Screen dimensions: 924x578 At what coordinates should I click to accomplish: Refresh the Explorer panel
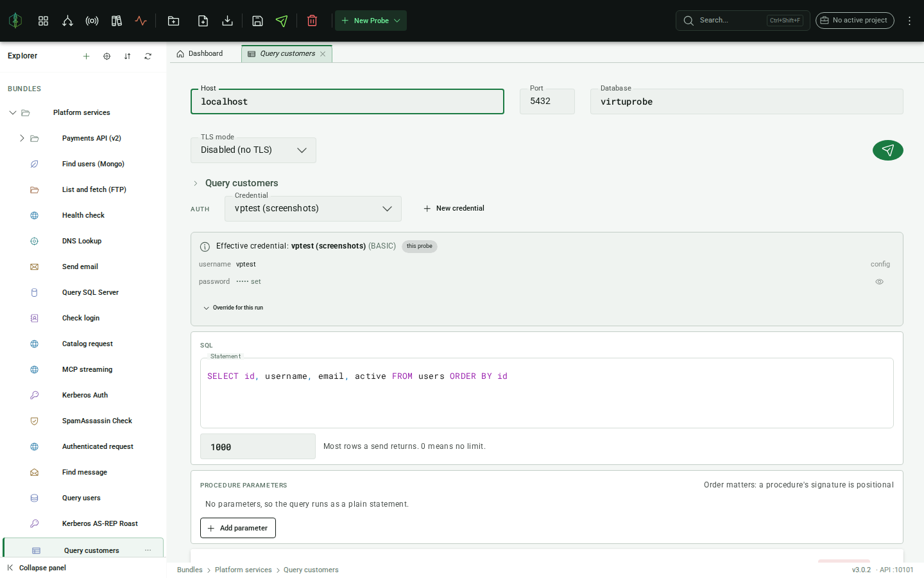[x=148, y=56]
